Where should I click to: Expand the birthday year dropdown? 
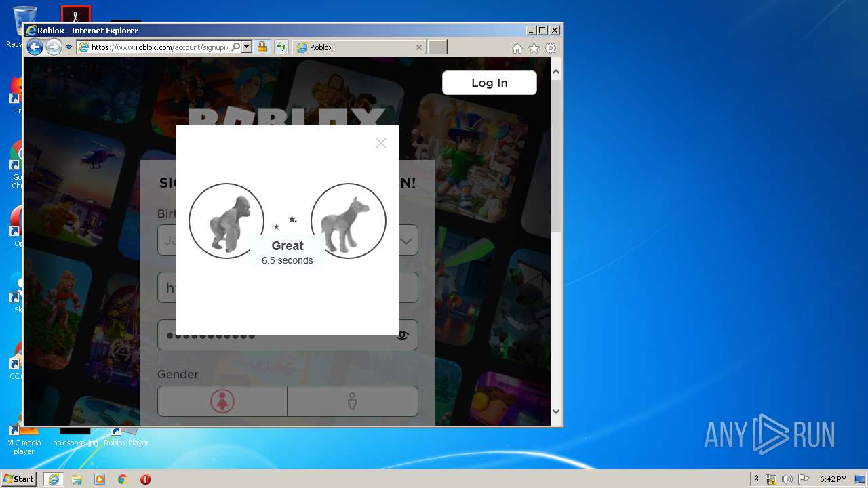click(x=406, y=241)
